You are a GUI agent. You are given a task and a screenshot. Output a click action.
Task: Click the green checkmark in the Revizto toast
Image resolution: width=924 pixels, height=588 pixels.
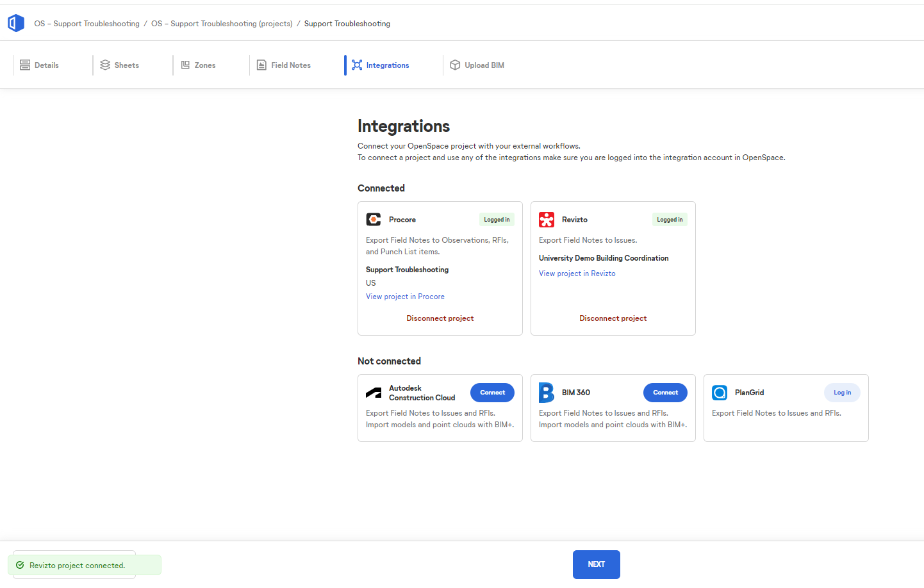tap(20, 564)
